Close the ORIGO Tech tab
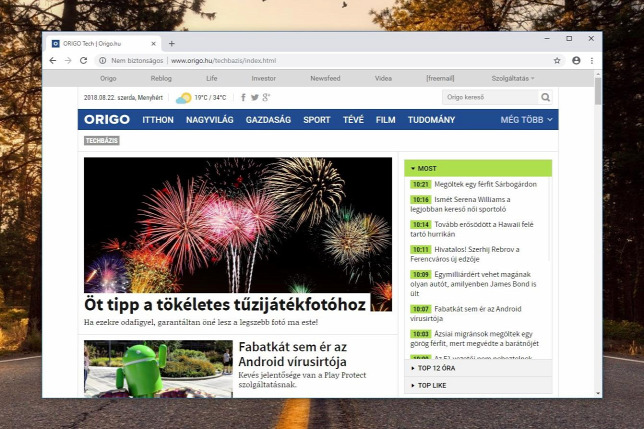644x429 pixels. click(x=154, y=44)
